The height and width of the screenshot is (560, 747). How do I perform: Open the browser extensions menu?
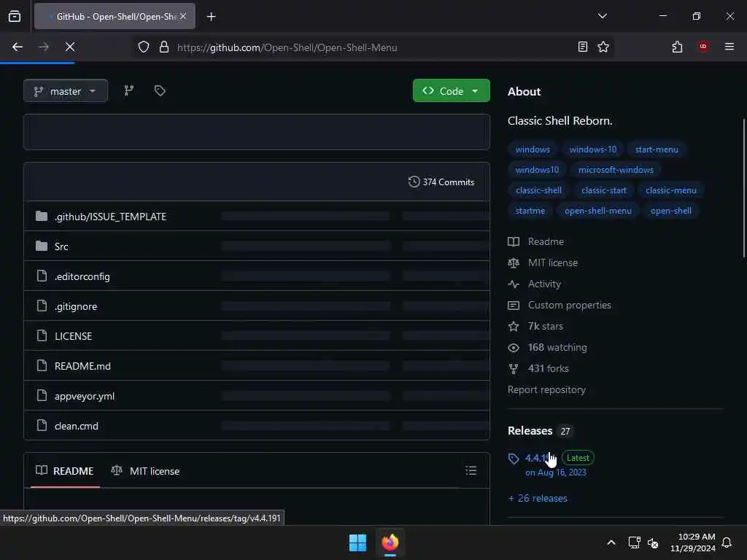point(677,47)
